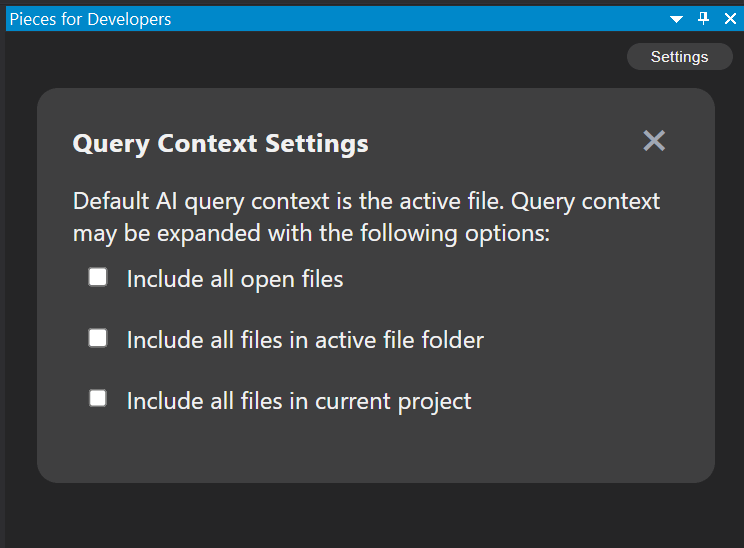Enable the Include all open files checkbox
Image resolution: width=744 pixels, height=548 pixels.
click(x=98, y=278)
